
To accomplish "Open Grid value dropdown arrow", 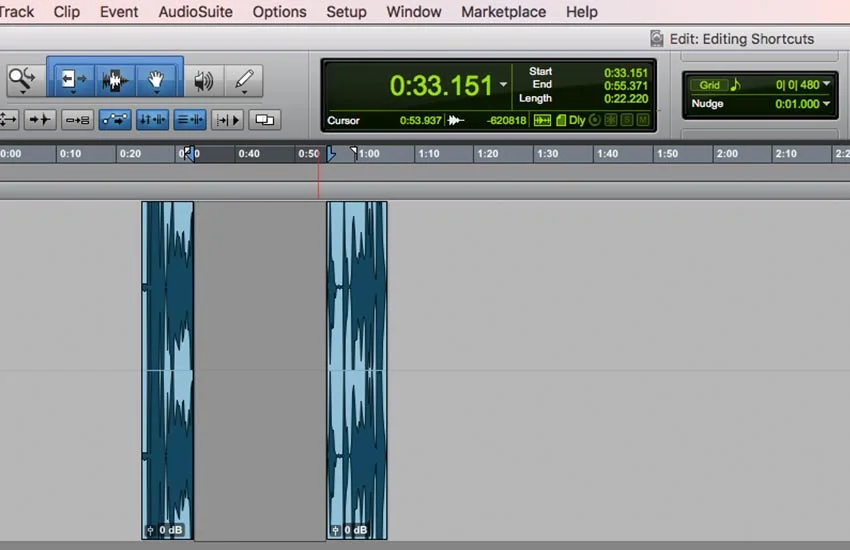I will [x=827, y=83].
